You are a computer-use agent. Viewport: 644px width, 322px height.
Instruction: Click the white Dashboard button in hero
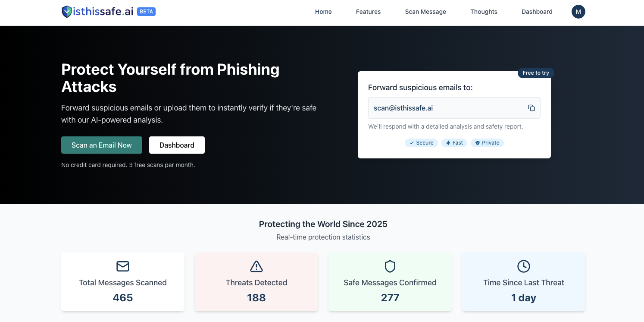[177, 145]
